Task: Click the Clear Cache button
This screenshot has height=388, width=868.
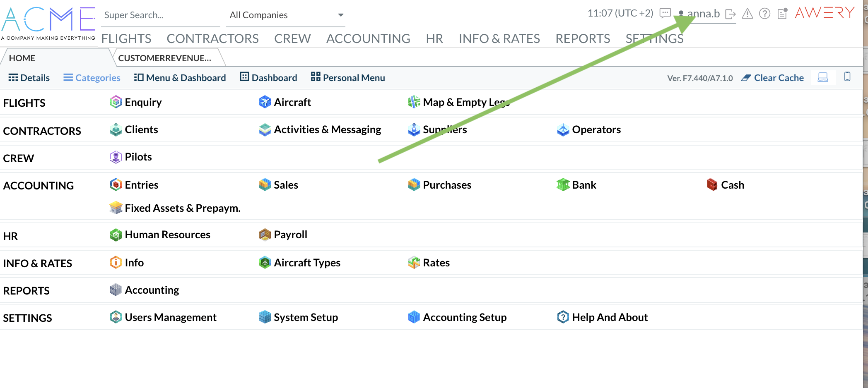Action: (773, 78)
